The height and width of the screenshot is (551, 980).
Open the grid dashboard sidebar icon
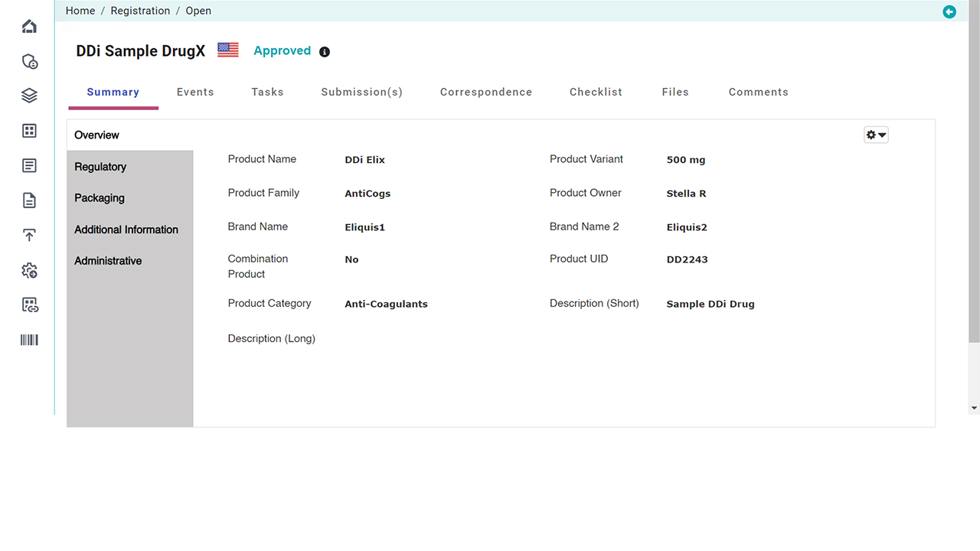tap(29, 131)
